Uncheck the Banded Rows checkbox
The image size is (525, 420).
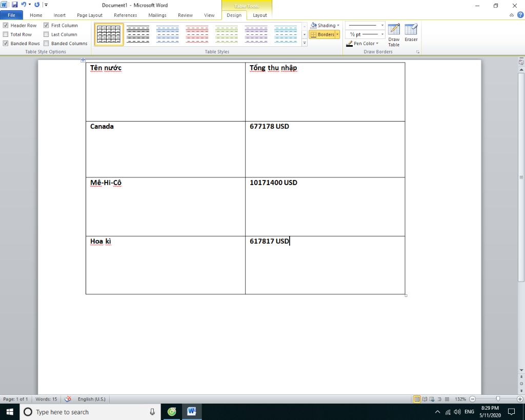click(x=6, y=43)
